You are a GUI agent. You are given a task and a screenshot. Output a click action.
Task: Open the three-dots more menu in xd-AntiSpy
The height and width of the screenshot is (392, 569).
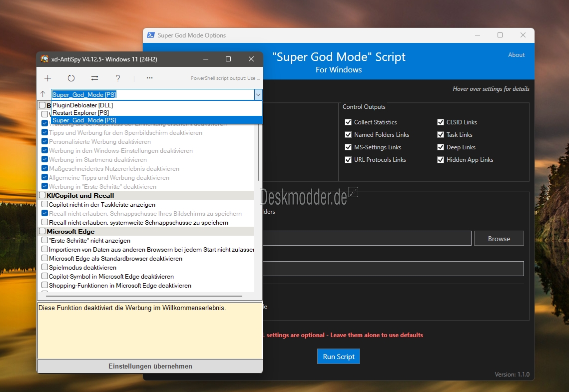149,77
